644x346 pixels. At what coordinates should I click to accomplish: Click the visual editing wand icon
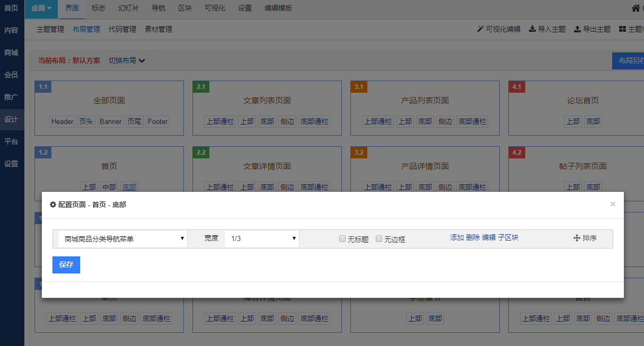click(x=481, y=29)
